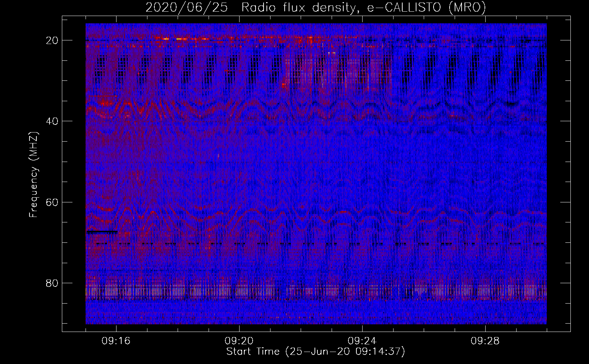Select the 80 MHz frequency tick label
This screenshot has width=589, height=364.
click(x=52, y=283)
